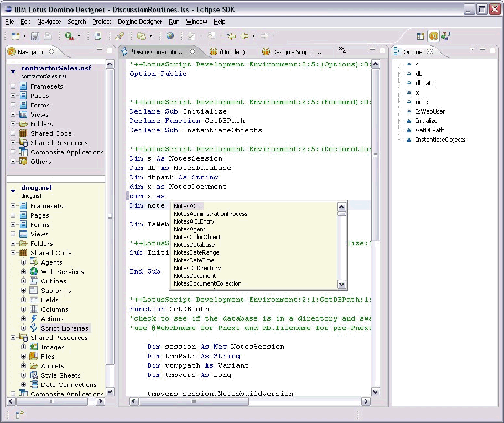
Task: Open the Outline view menu triangle
Action: point(471,49)
